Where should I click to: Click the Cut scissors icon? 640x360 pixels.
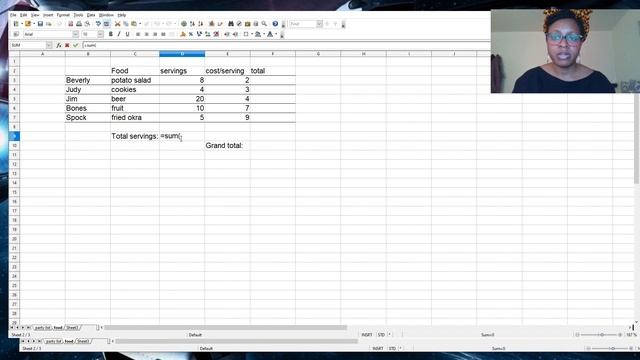click(x=118, y=24)
